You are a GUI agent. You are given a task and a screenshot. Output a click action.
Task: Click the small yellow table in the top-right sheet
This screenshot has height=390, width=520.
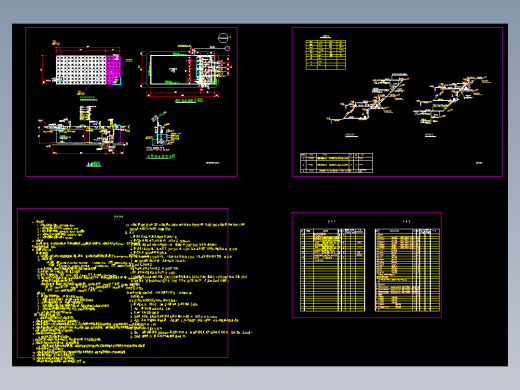pyautogui.click(x=326, y=55)
